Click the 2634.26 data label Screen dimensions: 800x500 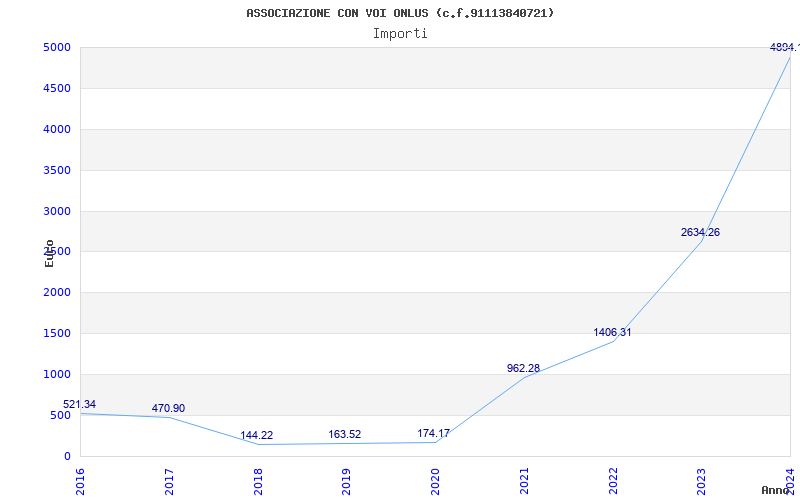pyautogui.click(x=700, y=232)
